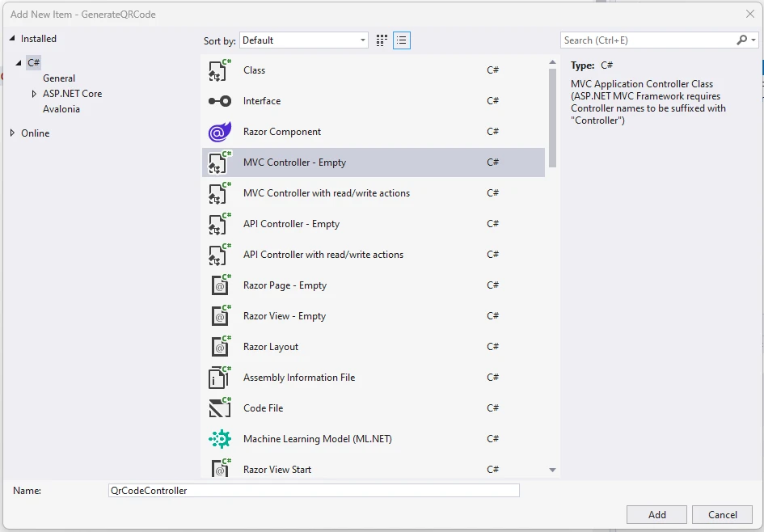Switch to medium icons list view
This screenshot has width=764, height=532.
tap(402, 40)
